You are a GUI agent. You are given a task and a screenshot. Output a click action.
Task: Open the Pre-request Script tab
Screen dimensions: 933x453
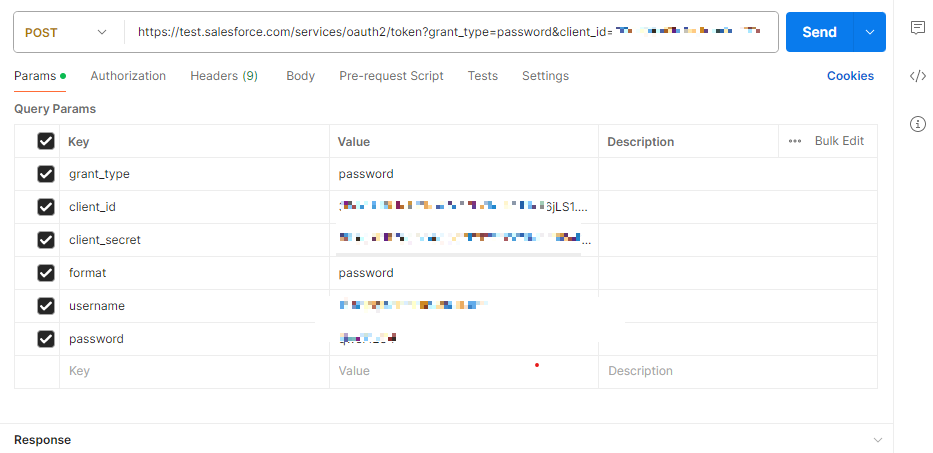[x=392, y=76]
